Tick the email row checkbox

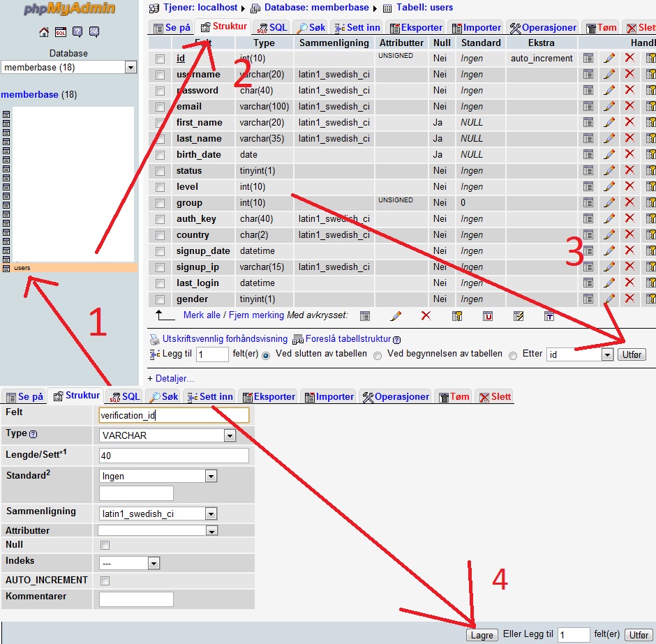tap(160, 107)
